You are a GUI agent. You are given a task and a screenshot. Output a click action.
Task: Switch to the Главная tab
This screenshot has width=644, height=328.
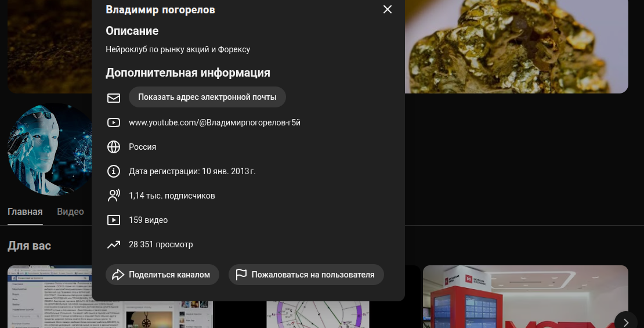[25, 212]
